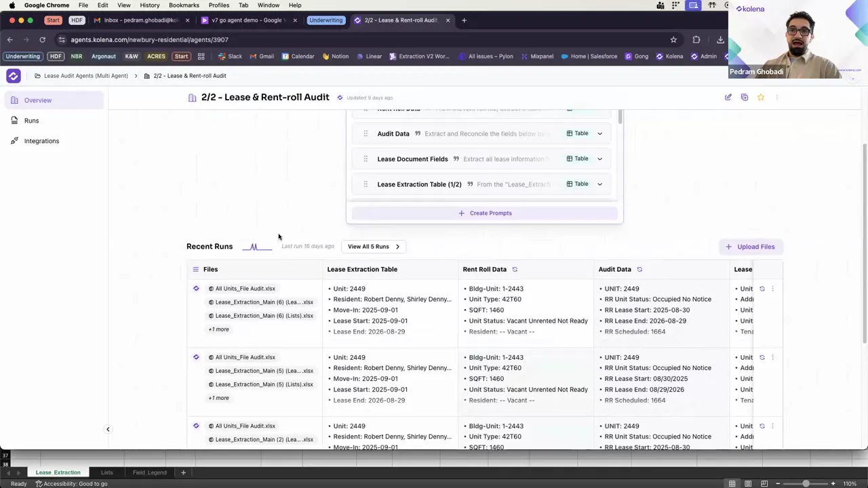This screenshot has width=868, height=488.
Task: Refresh the Rent Roll Data column
Action: point(515,270)
